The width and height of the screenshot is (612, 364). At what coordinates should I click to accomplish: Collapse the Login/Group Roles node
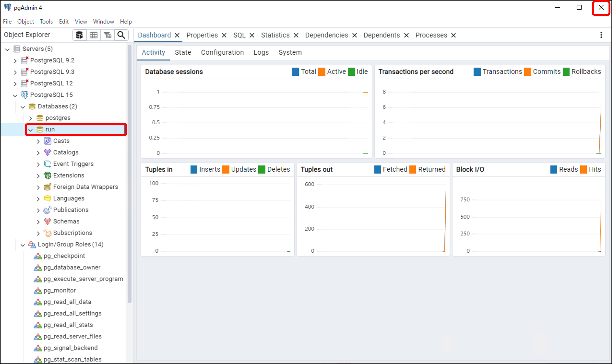tap(23, 245)
